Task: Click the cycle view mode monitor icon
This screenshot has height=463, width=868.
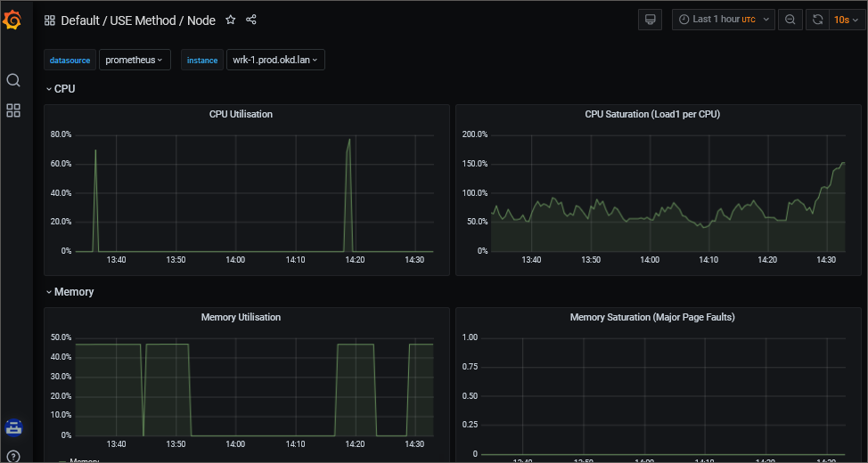Action: [651, 20]
